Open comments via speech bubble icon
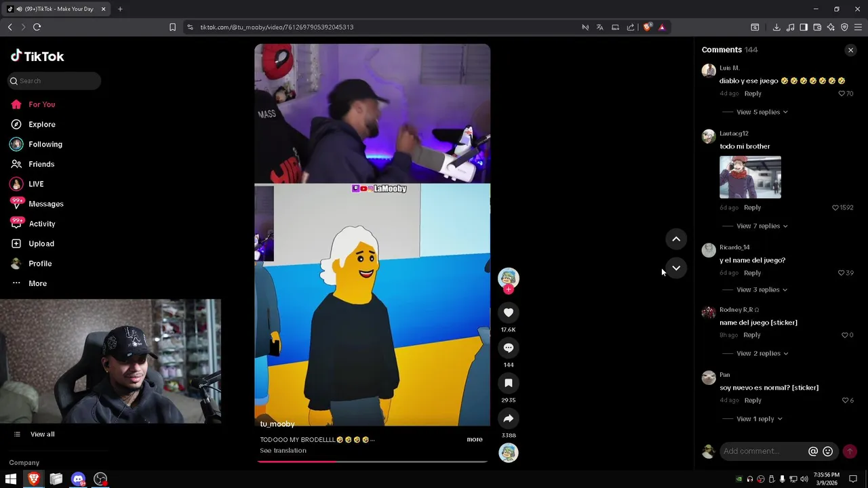868x488 pixels. click(x=509, y=348)
